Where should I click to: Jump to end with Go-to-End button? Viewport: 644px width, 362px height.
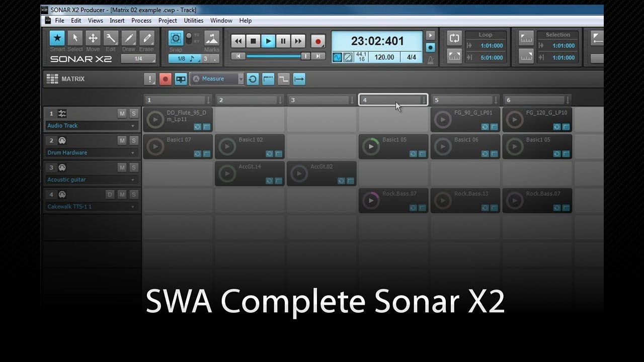(x=318, y=56)
